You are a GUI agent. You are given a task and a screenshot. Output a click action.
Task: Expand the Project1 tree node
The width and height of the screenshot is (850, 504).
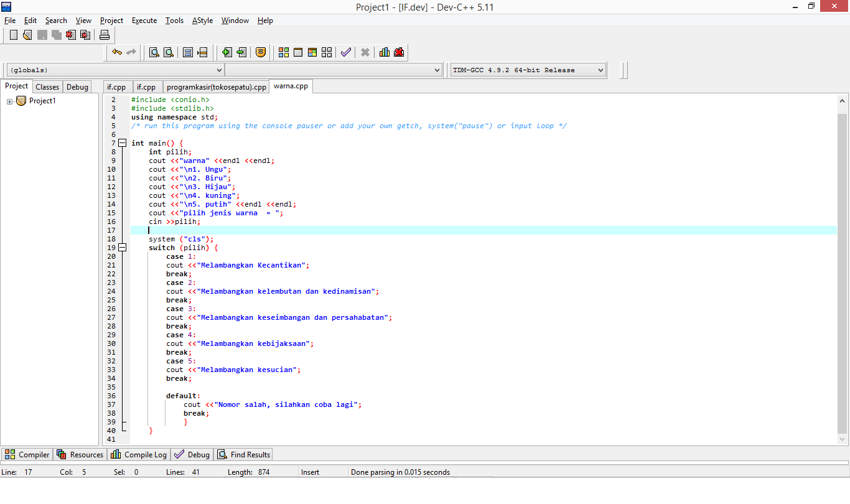[10, 100]
